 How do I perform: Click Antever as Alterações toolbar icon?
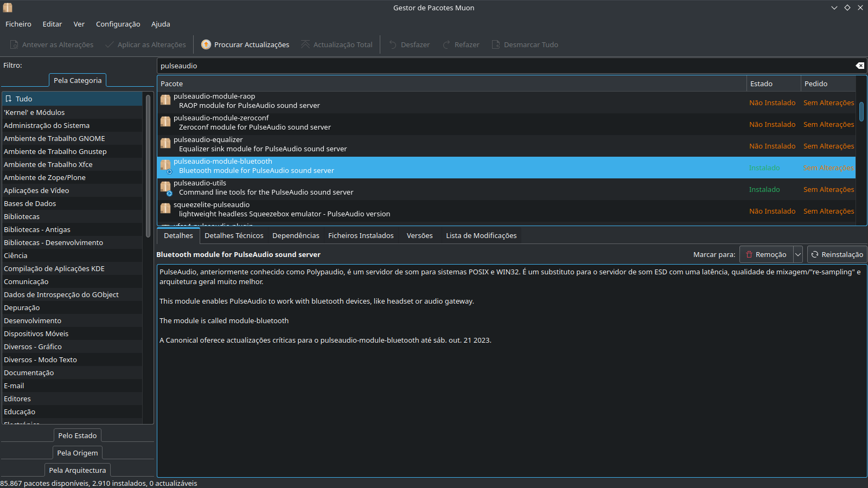click(14, 44)
